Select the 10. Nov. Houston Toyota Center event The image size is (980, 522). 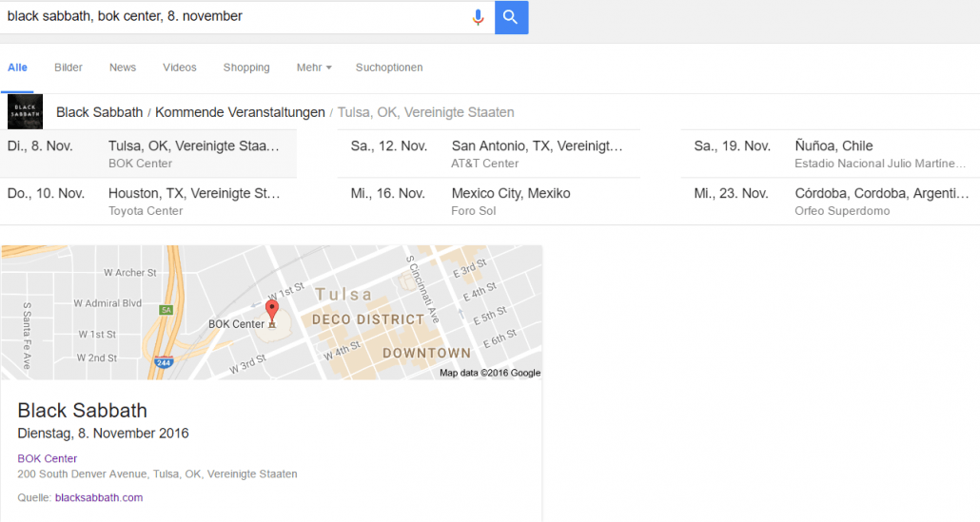pos(148,202)
